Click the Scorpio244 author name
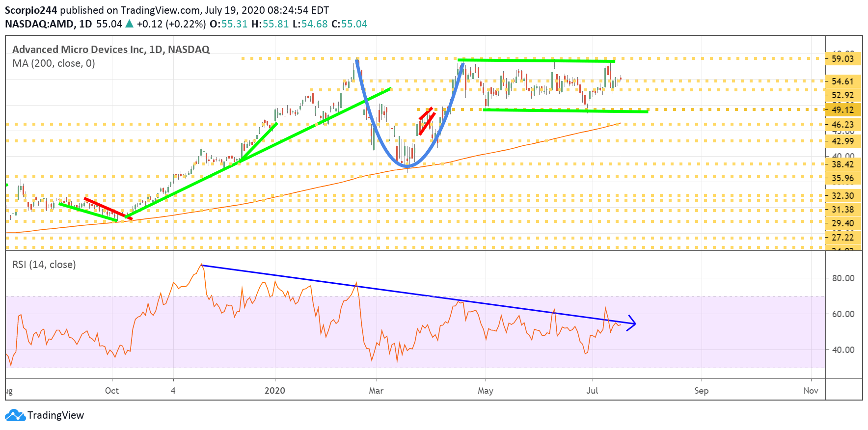The height and width of the screenshot is (430, 868). coord(31,10)
